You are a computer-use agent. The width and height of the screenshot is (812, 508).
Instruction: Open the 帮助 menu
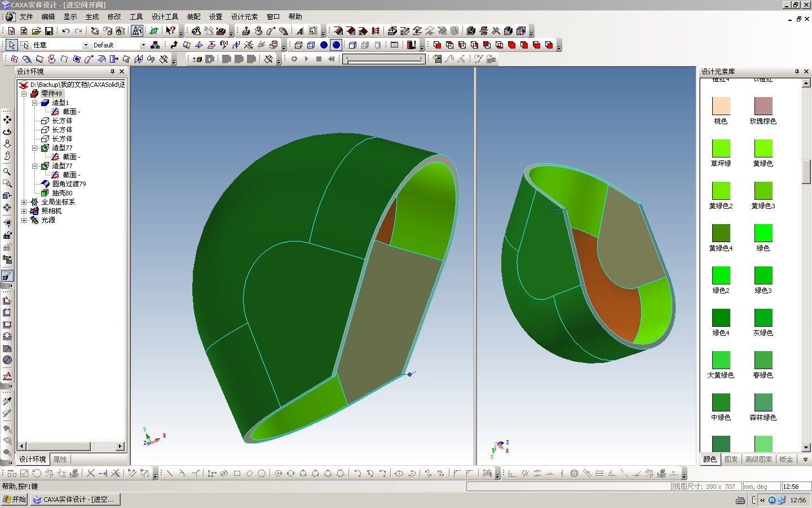click(x=295, y=17)
